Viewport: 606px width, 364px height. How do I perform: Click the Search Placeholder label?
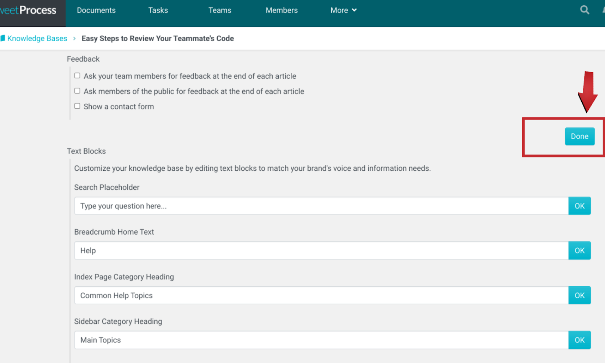(x=107, y=187)
